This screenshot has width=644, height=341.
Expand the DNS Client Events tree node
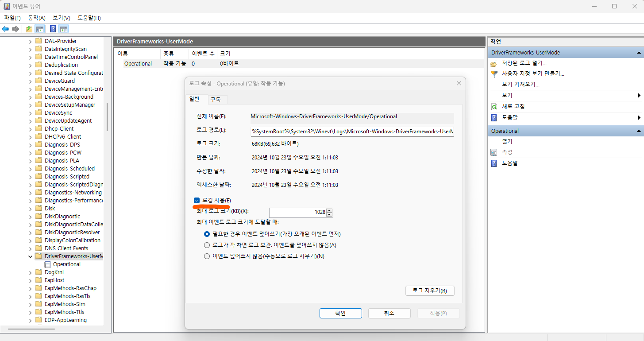click(30, 248)
